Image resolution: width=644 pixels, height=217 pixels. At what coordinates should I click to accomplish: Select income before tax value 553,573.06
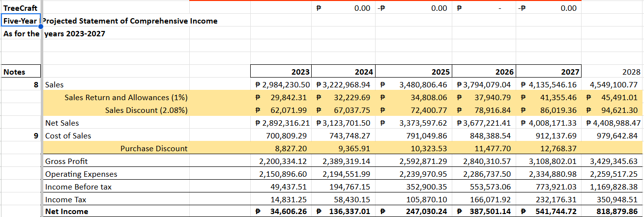tap(485, 187)
